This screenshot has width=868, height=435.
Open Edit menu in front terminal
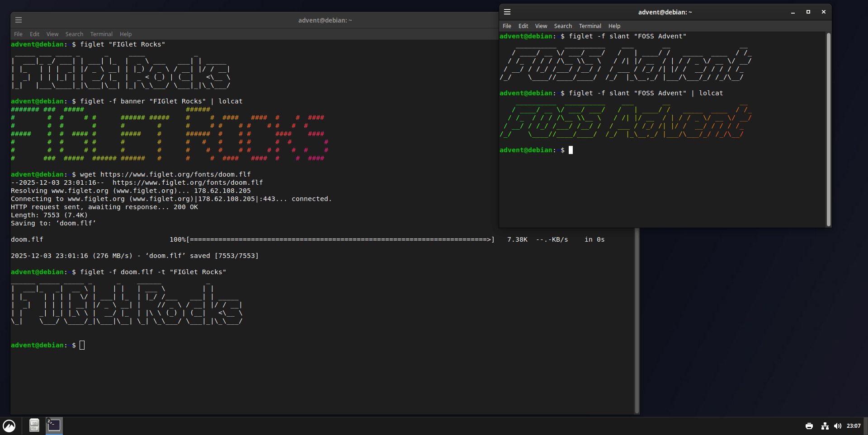523,26
